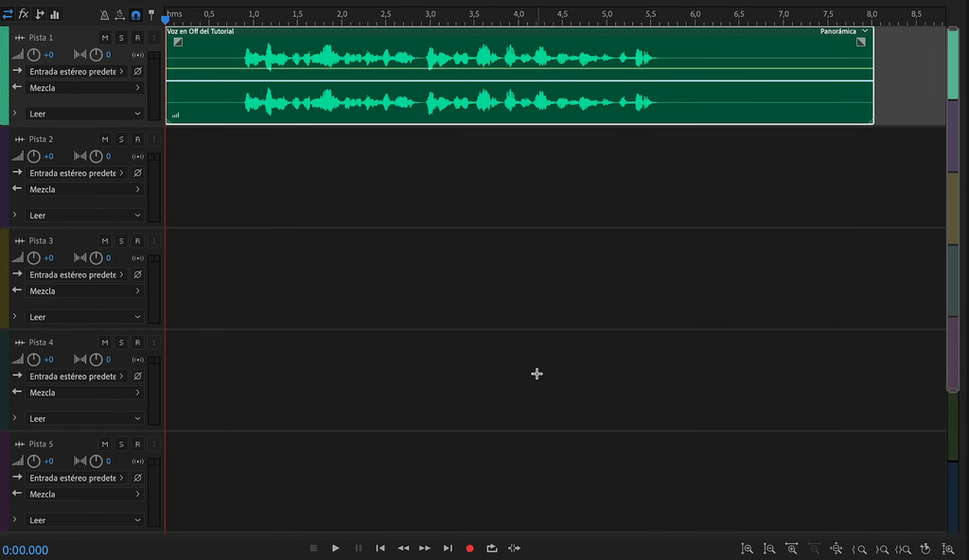Click the fade-in handle on clip
Screen dimensions: 969x560
pyautogui.click(x=178, y=42)
